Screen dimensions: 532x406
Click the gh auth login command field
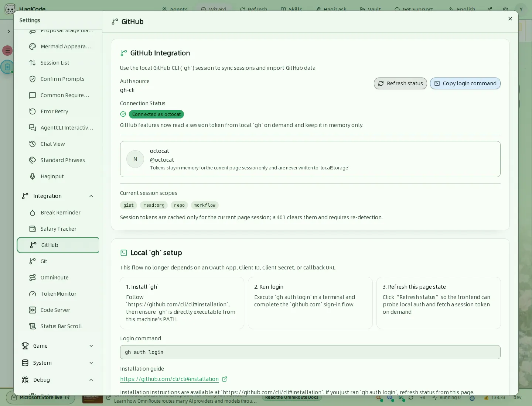pyautogui.click(x=310, y=352)
